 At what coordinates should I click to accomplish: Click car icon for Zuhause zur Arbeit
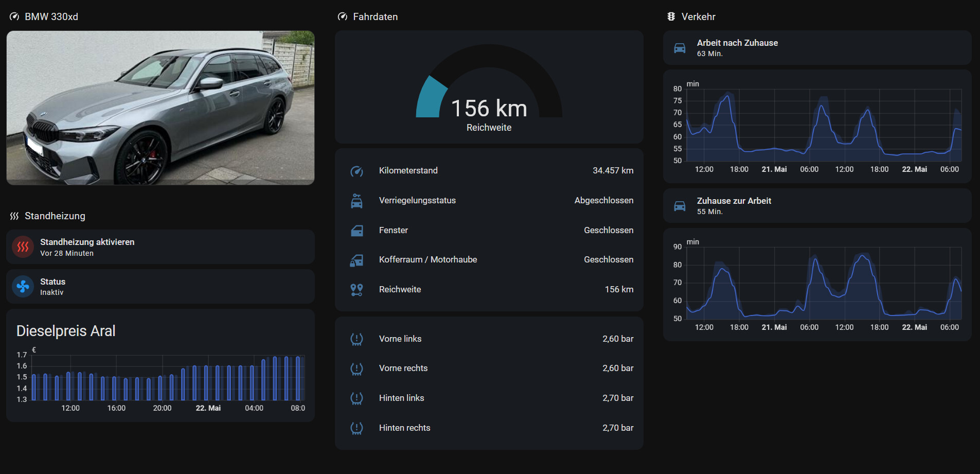pyautogui.click(x=680, y=206)
